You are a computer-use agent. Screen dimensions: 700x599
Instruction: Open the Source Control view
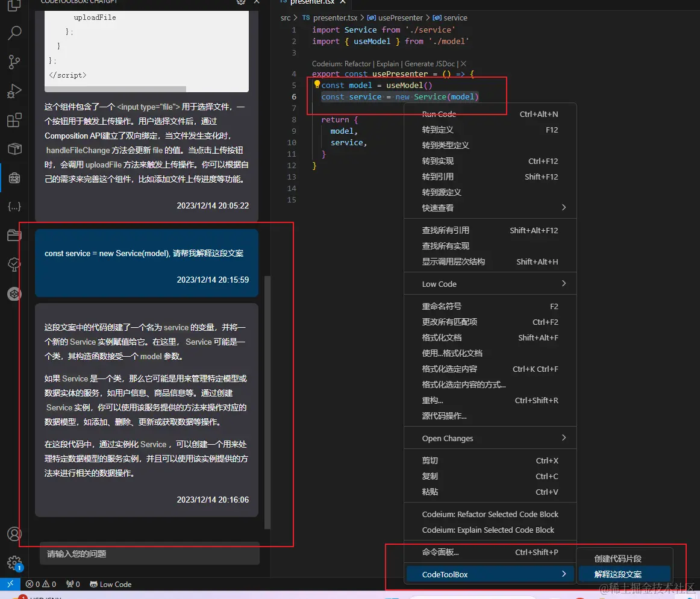[14, 61]
